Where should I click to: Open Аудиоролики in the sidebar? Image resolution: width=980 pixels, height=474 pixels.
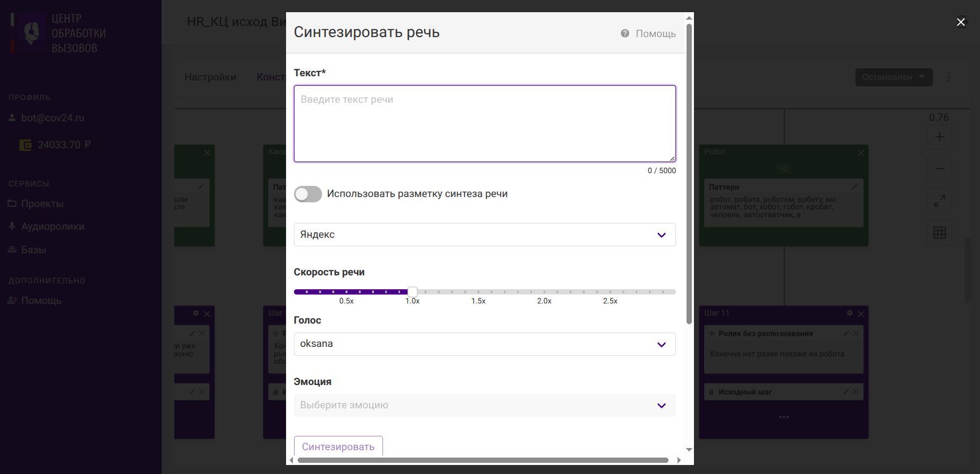[52, 227]
